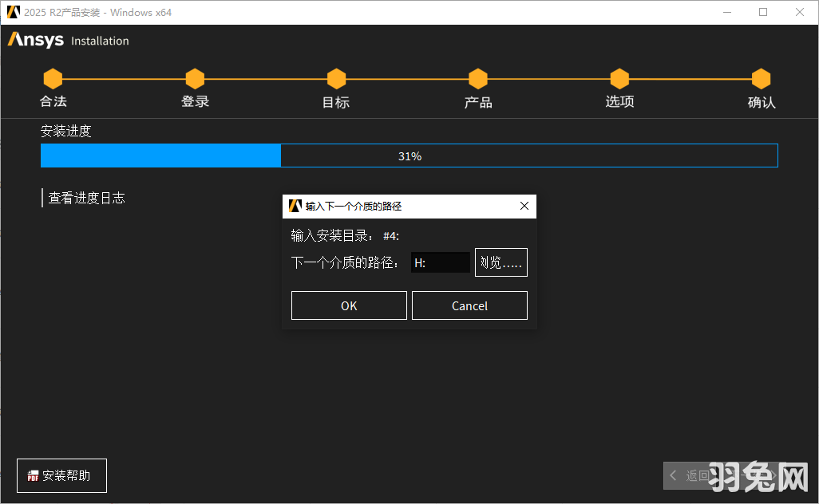This screenshot has height=504, width=819.
Task: Click the PDF icon on the 安装帮助 button
Action: [x=31, y=475]
